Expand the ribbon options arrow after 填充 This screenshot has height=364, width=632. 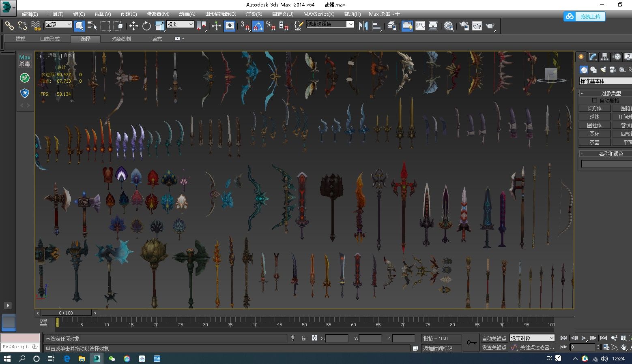pos(179,39)
